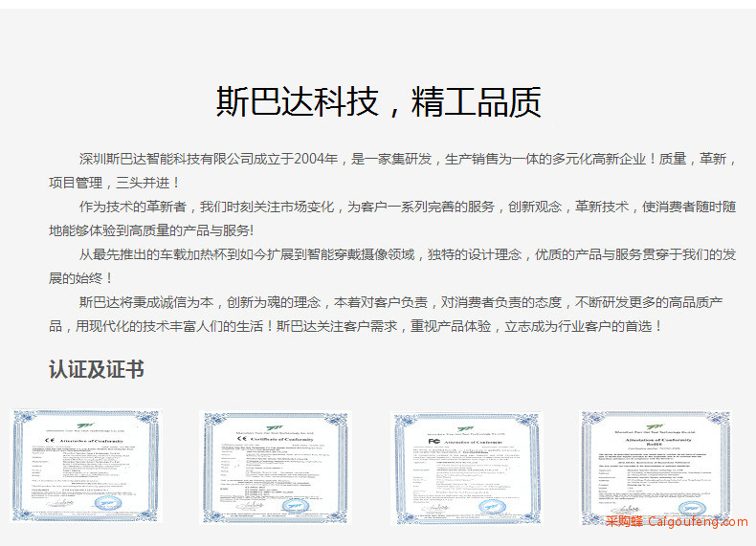View the CE Certificate of Conformity thumbnail
The height and width of the screenshot is (546, 756).
click(x=276, y=468)
